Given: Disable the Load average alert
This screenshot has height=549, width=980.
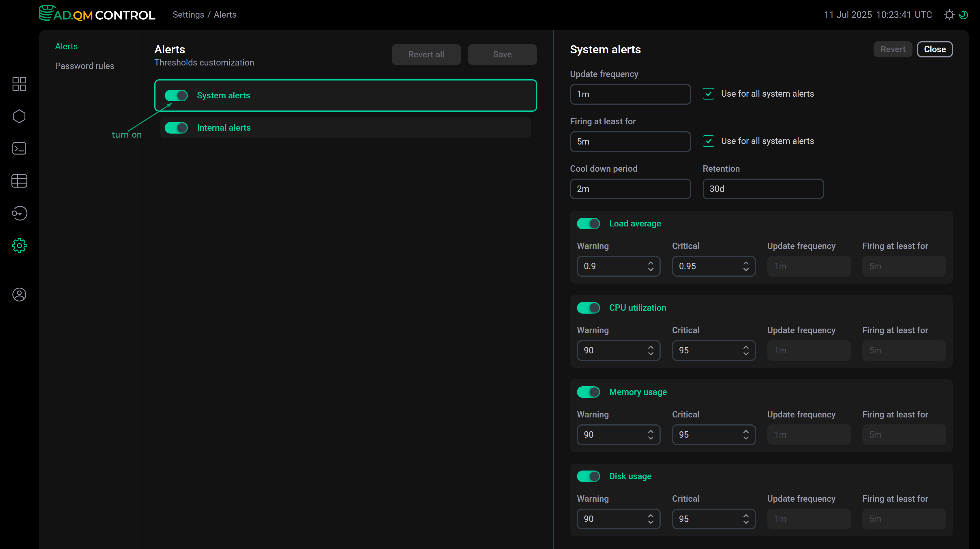Looking at the screenshot, I should click(x=588, y=223).
